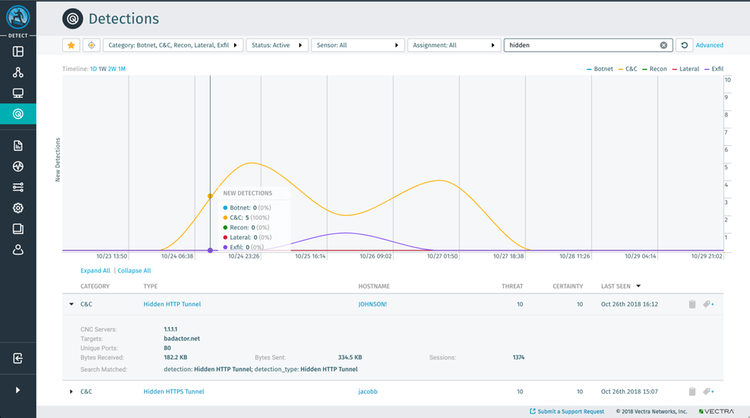Open the user account icon in sidebar
Image resolution: width=750 pixels, height=418 pixels.
[x=18, y=249]
